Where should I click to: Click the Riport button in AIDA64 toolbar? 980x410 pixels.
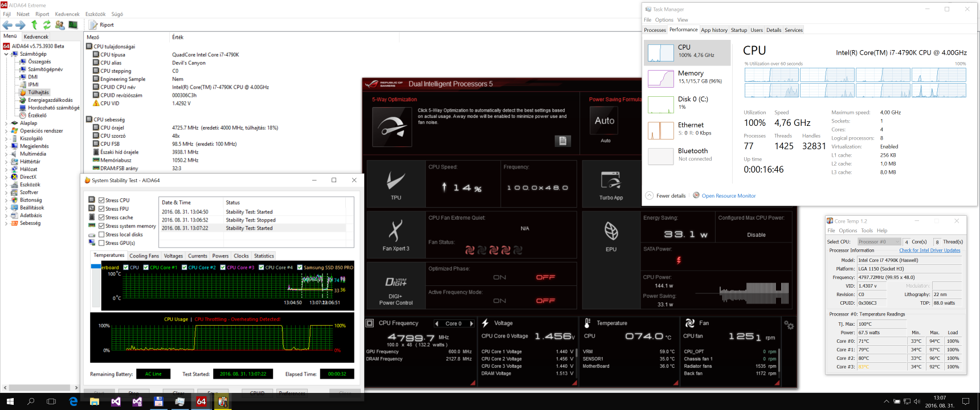[101, 24]
